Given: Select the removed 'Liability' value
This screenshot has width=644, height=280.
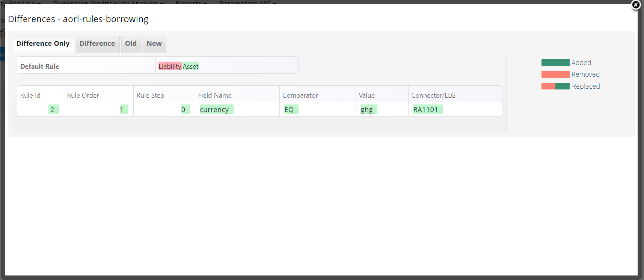Looking at the screenshot, I should (x=170, y=67).
